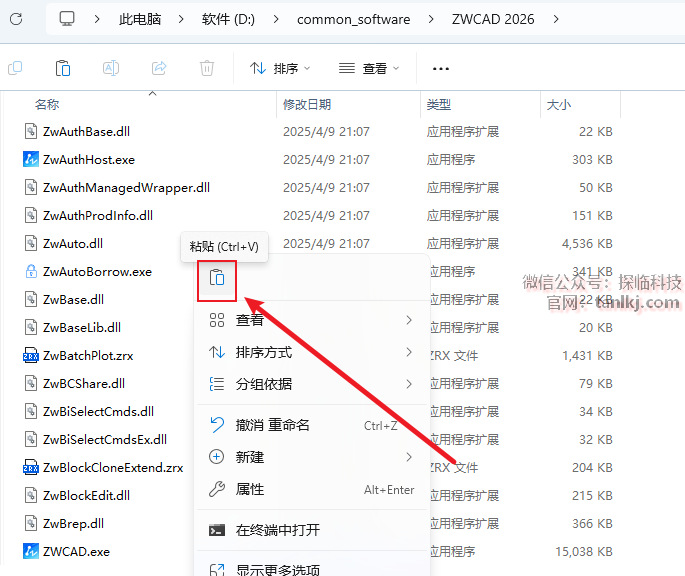Select file ZwBlockEdit.dll
Image resolution: width=685 pixels, height=576 pixels.
(86, 495)
